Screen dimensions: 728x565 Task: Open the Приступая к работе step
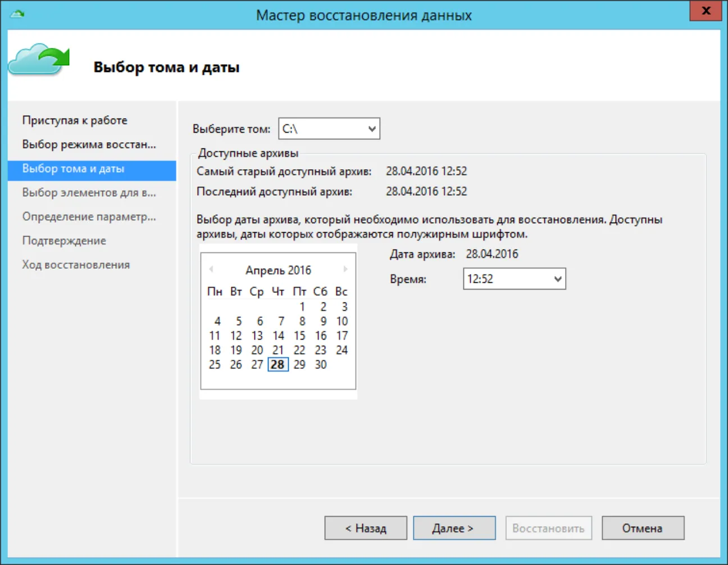(x=75, y=120)
